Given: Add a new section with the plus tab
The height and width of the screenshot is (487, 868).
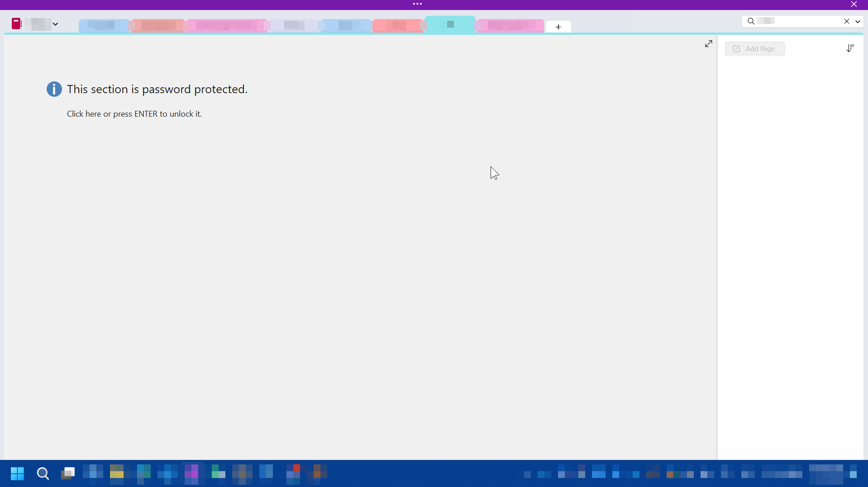Looking at the screenshot, I should [558, 27].
